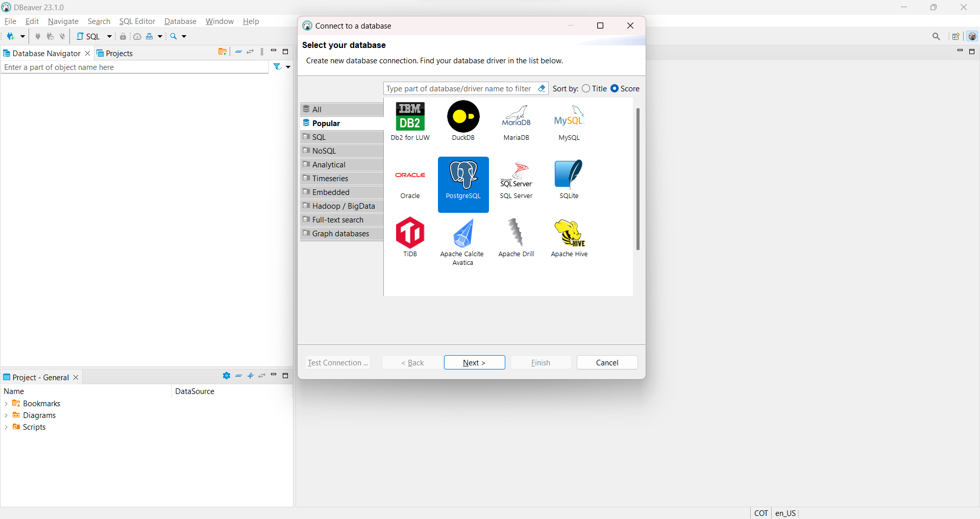This screenshot has height=519, width=980.
Task: Select the Apache Hive driver icon
Action: click(569, 237)
